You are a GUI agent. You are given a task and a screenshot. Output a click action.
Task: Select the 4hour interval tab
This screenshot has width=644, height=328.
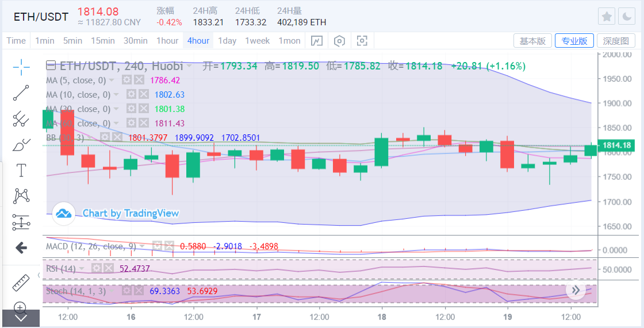[x=198, y=41]
